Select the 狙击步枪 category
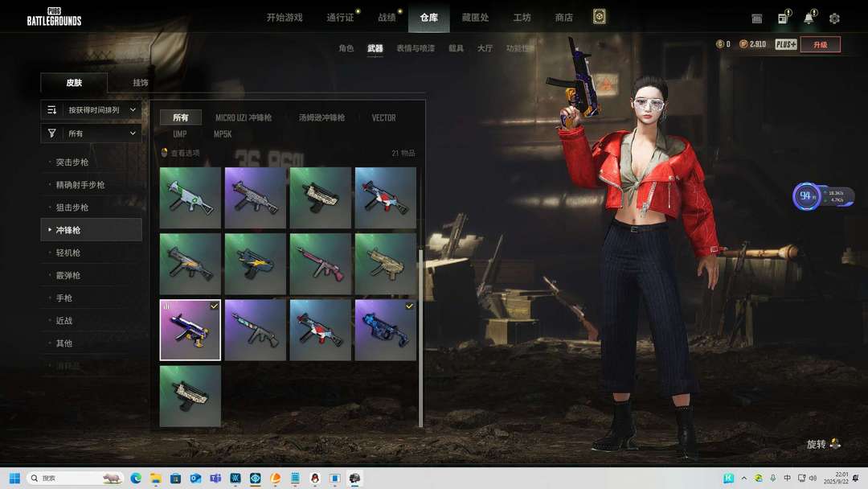The height and width of the screenshot is (489, 868). pyautogui.click(x=92, y=208)
